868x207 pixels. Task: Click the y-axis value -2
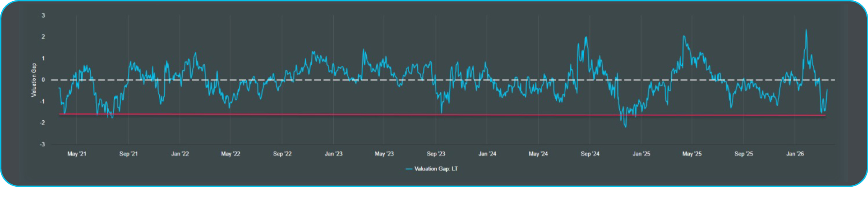click(x=42, y=123)
